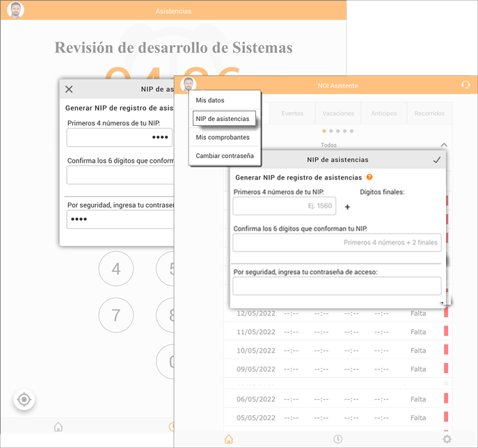The height and width of the screenshot is (448, 478).
Task: Collapse the Todos section chevron
Action: pos(444,145)
